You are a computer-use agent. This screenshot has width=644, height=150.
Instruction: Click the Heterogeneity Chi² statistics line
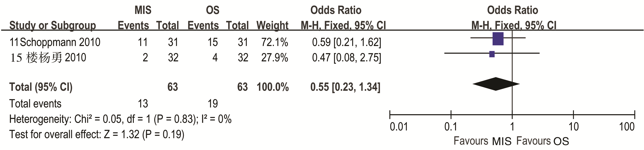[x=120, y=119]
